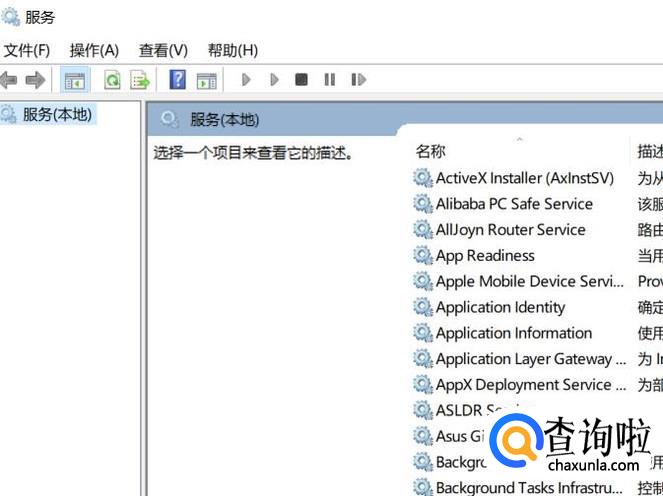Open the 操作(A) menu
Viewport: 663px width, 496px height.
point(94,51)
